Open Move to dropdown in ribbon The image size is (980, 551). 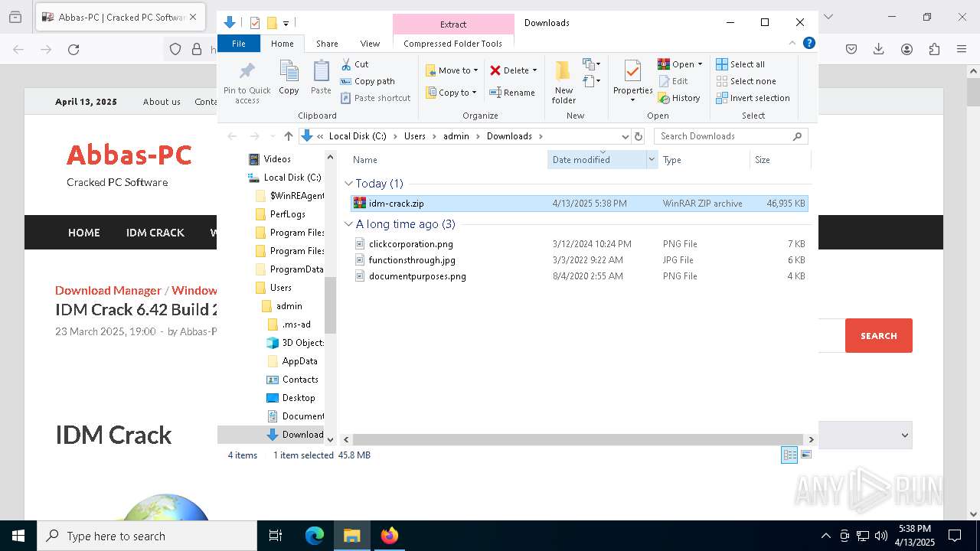point(452,70)
